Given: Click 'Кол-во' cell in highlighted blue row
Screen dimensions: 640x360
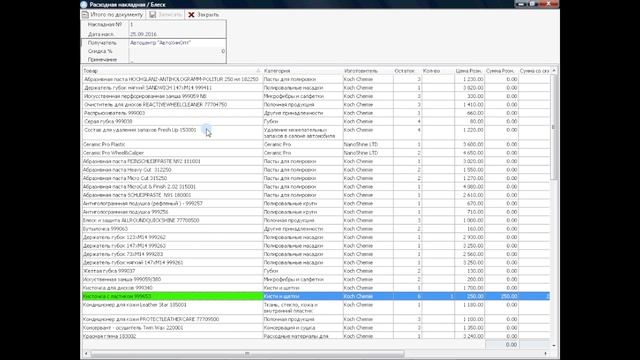Looking at the screenshot, I should click(438, 296).
